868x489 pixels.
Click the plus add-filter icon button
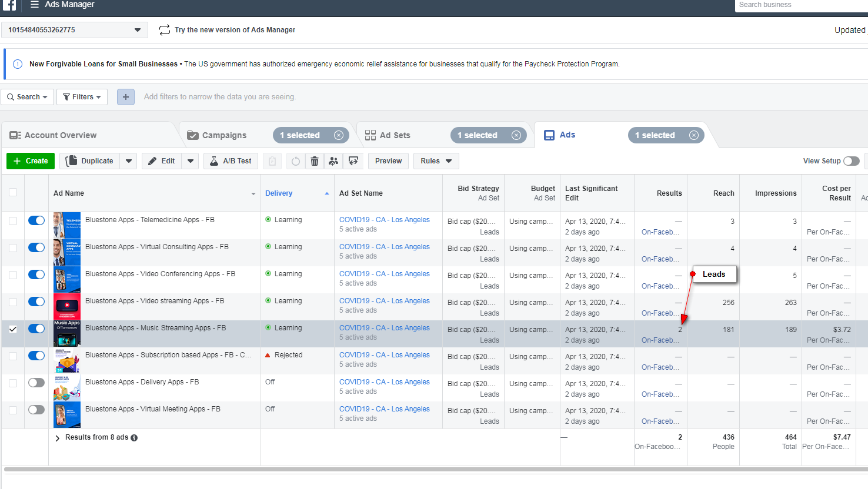(126, 97)
